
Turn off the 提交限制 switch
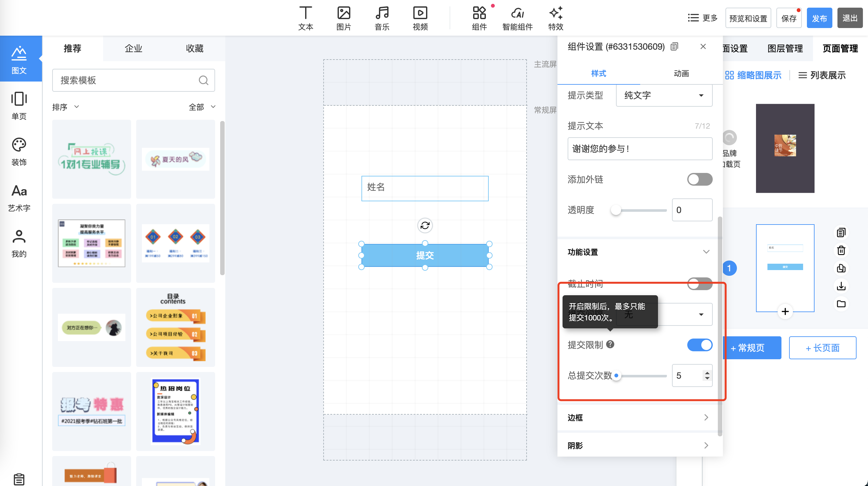699,345
